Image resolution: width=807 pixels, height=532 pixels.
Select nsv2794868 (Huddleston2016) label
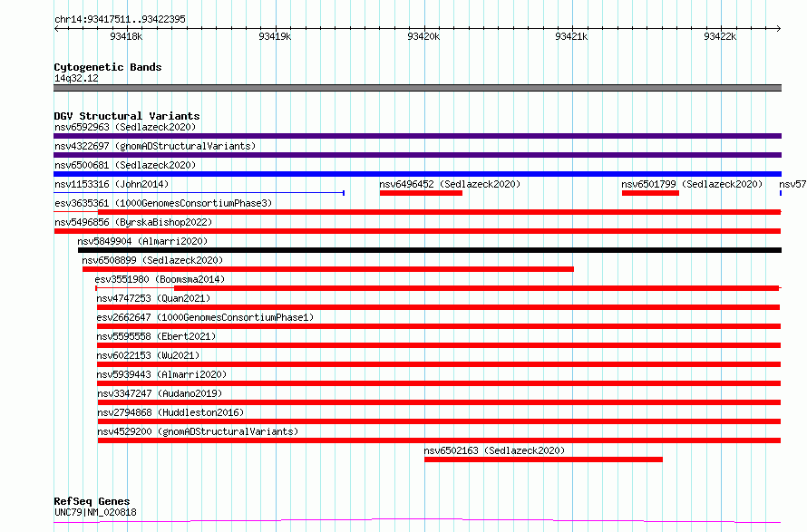click(170, 412)
